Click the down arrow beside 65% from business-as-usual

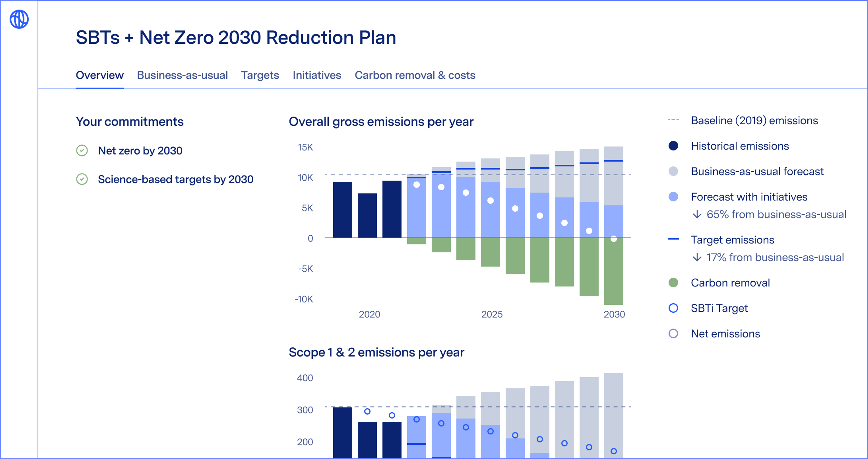[697, 214]
